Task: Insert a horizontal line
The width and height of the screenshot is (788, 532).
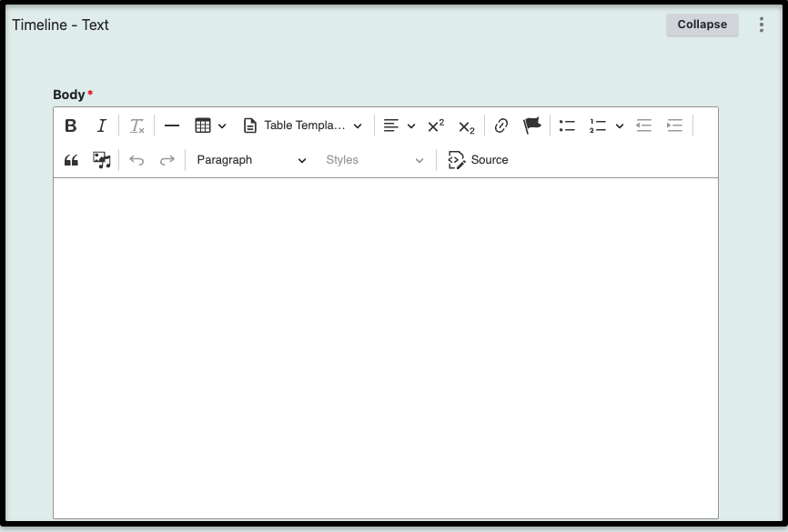Action: coord(172,125)
